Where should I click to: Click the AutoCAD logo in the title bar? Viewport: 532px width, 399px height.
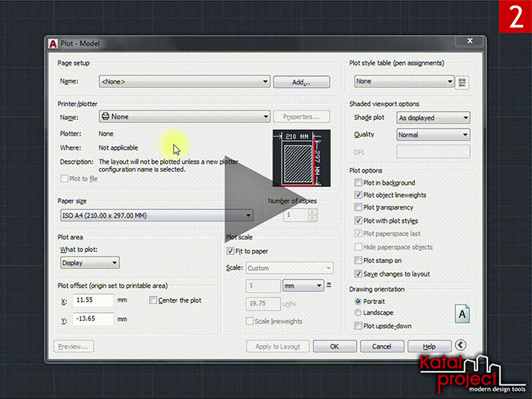(53, 44)
